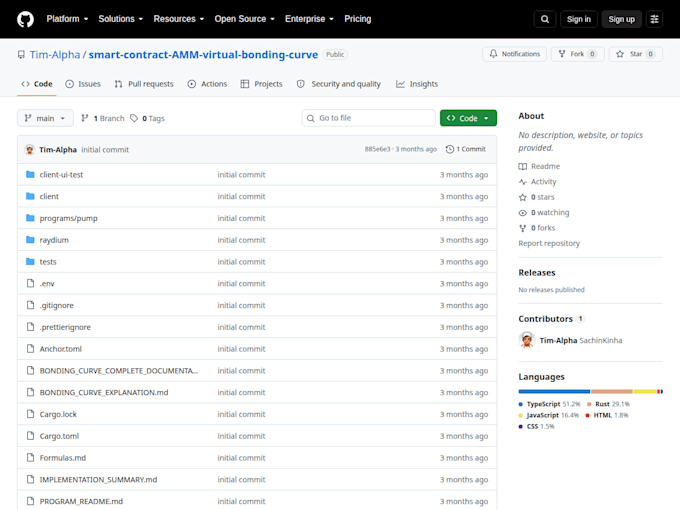The width and height of the screenshot is (680, 510).
Task: Switch to the Actions tab
Action: click(x=207, y=84)
